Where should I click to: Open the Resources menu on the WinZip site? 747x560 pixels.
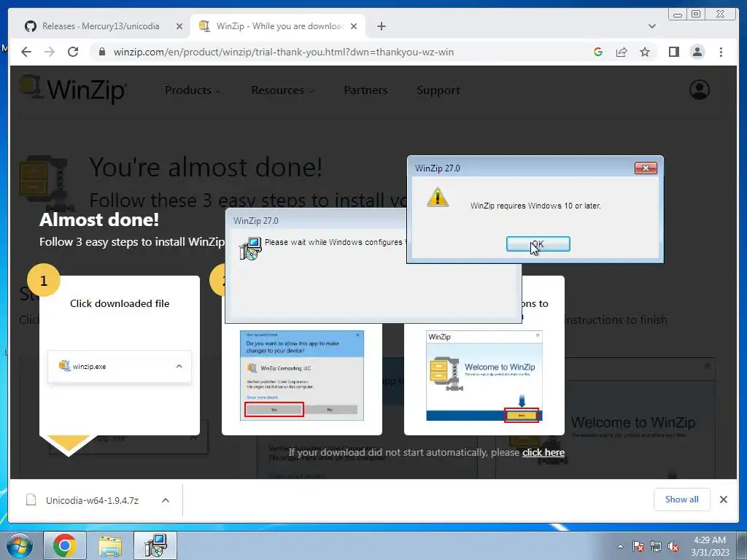282,90
